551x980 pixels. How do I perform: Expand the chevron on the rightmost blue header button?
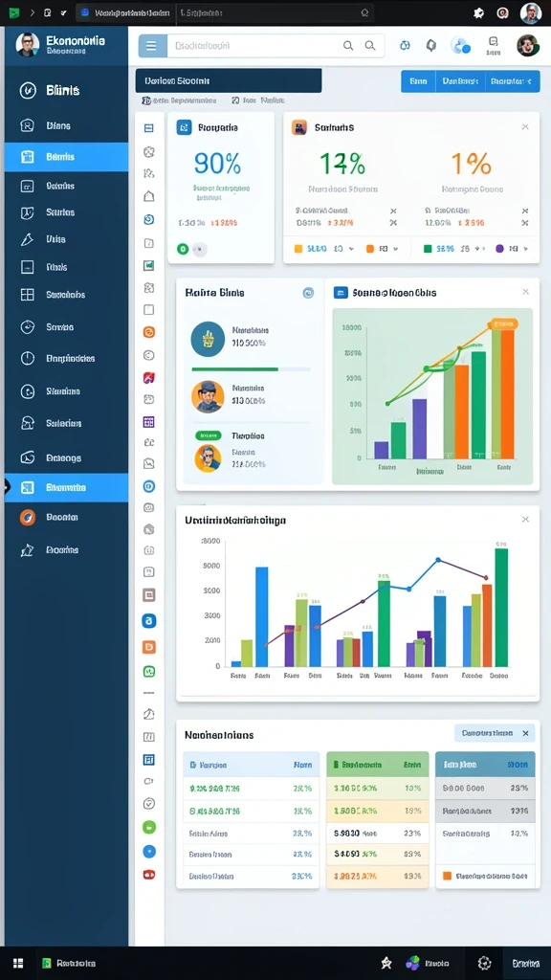pyautogui.click(x=530, y=81)
